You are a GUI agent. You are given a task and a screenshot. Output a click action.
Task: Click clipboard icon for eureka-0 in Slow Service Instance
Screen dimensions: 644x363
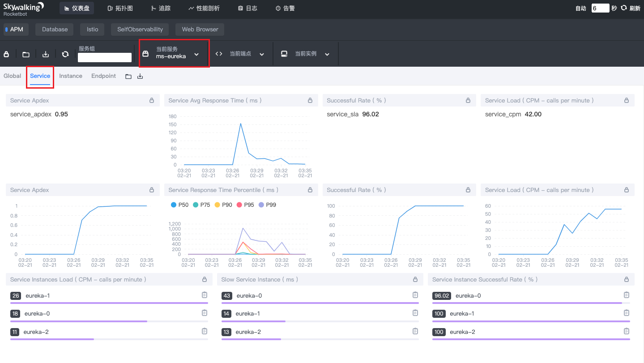coord(415,295)
